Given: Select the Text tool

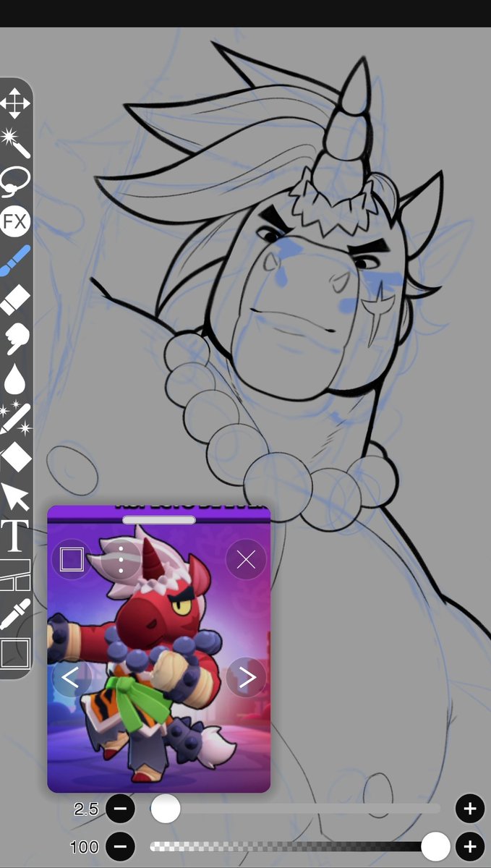Looking at the screenshot, I should pyautogui.click(x=14, y=535).
